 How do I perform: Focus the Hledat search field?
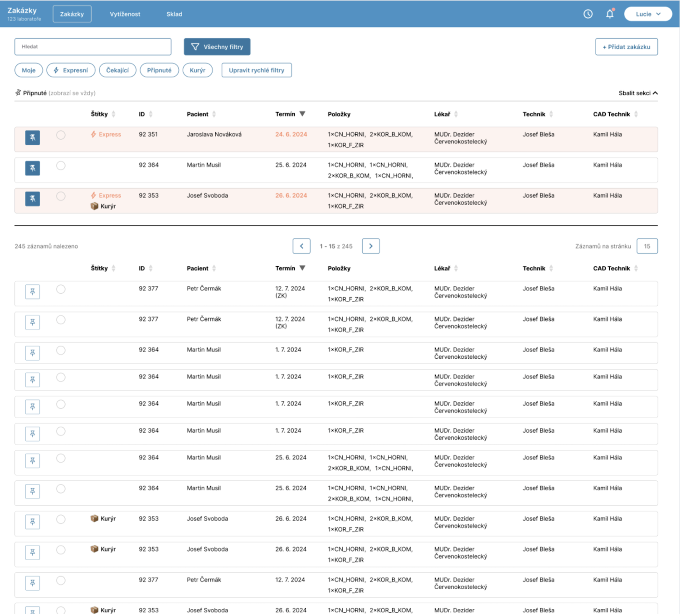93,47
